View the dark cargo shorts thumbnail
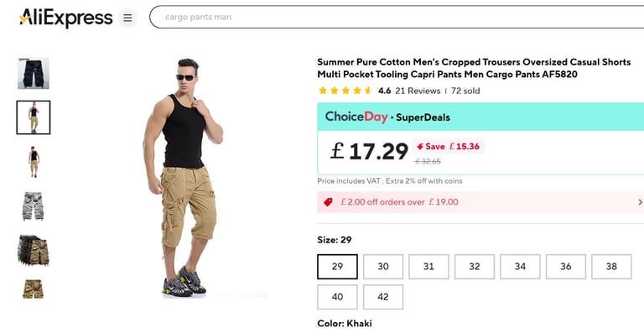 pos(34,73)
